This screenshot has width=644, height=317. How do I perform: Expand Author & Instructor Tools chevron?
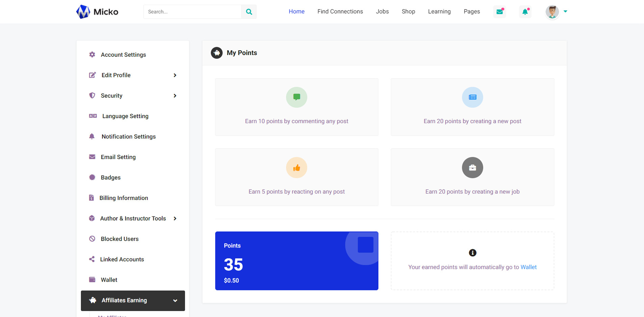click(x=175, y=219)
